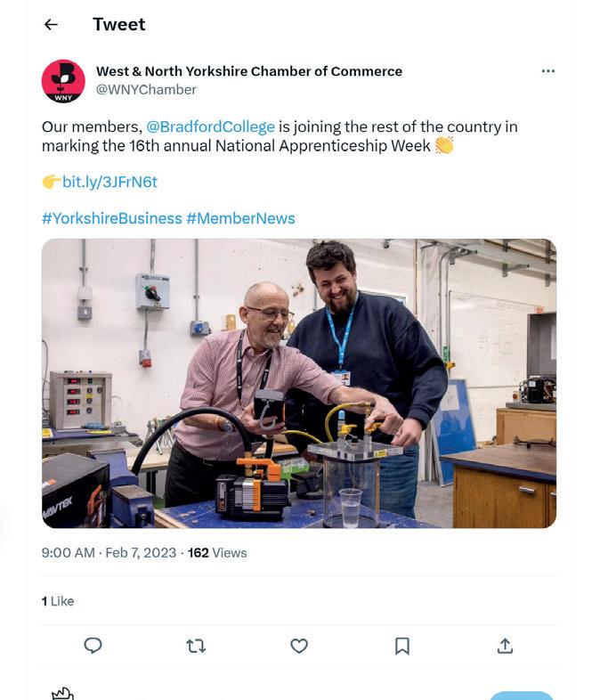Open the tweet's more options ellipsis menu

548,71
